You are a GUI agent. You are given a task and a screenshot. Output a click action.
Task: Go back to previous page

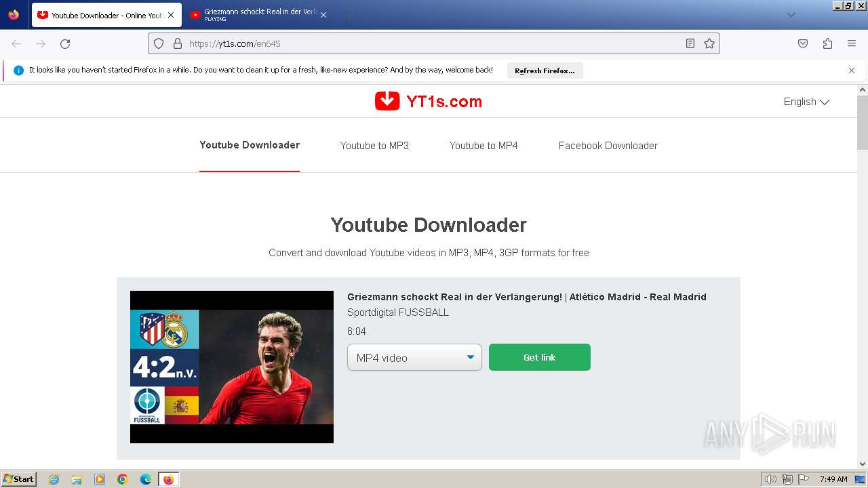click(x=16, y=43)
